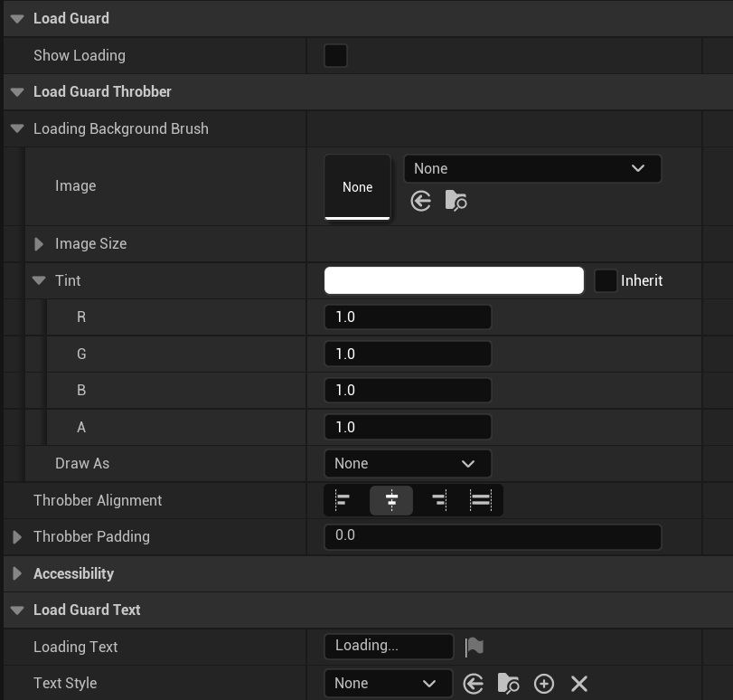The image size is (733, 700).
Task: Edit the Tint B value field
Action: pyautogui.click(x=408, y=390)
